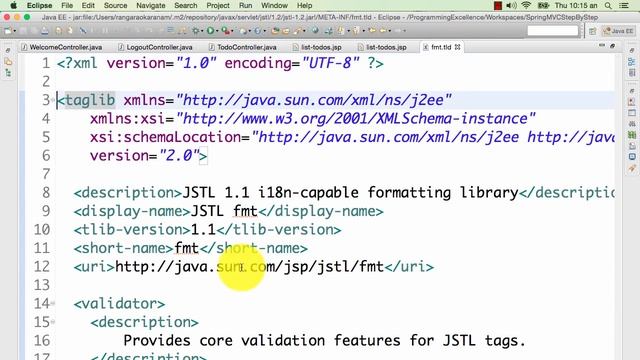This screenshot has width=640, height=360.
Task: Collapse the taglib element on line 3
Action: point(53,100)
